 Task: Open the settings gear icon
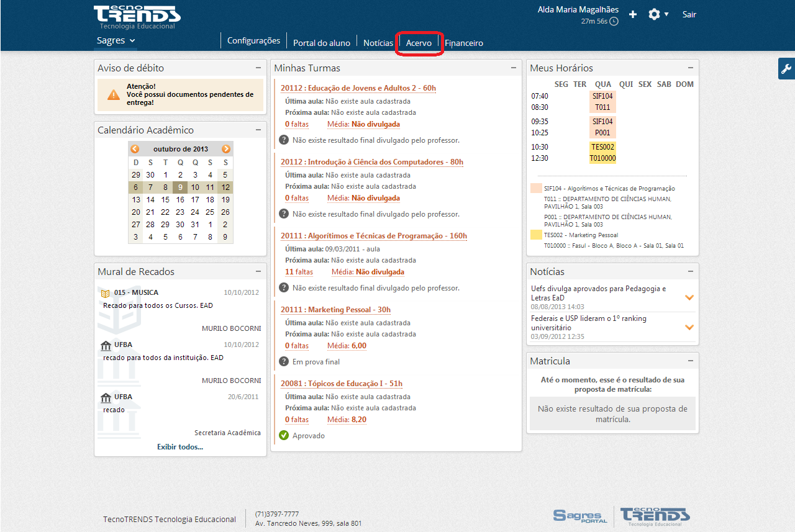click(655, 14)
